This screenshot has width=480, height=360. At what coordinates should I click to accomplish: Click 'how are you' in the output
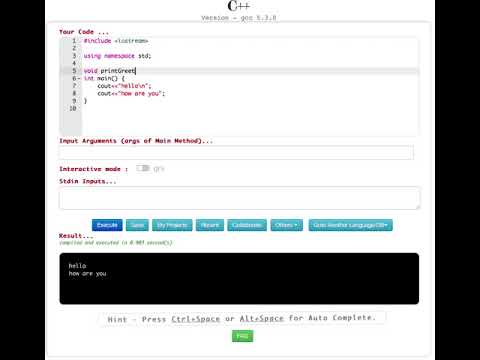click(x=87, y=273)
